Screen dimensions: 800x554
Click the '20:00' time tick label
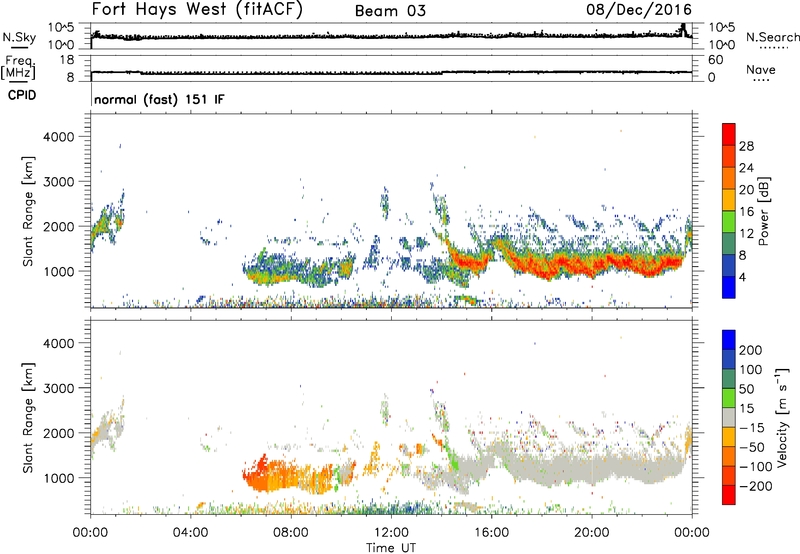592,533
